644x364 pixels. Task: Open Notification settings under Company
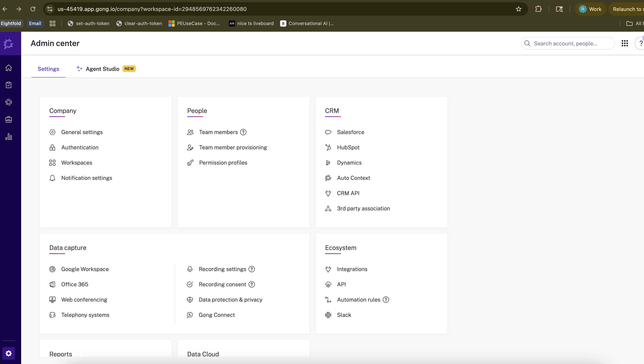point(87,178)
